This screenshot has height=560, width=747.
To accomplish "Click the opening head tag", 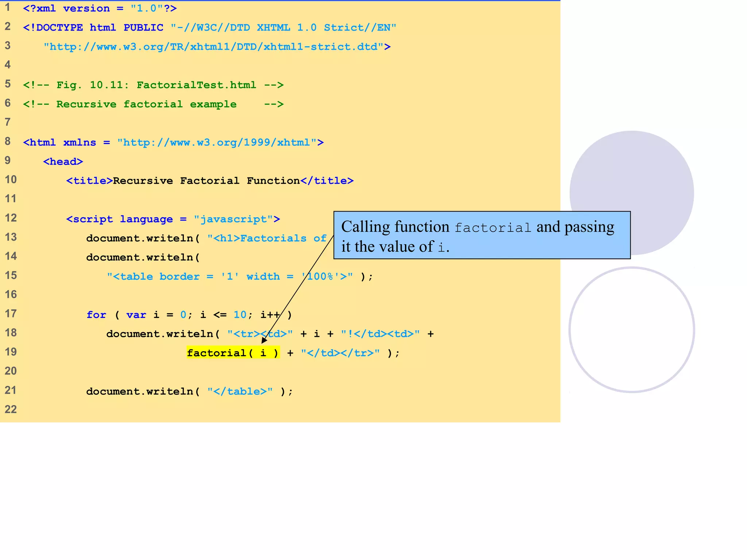I will tap(63, 162).
